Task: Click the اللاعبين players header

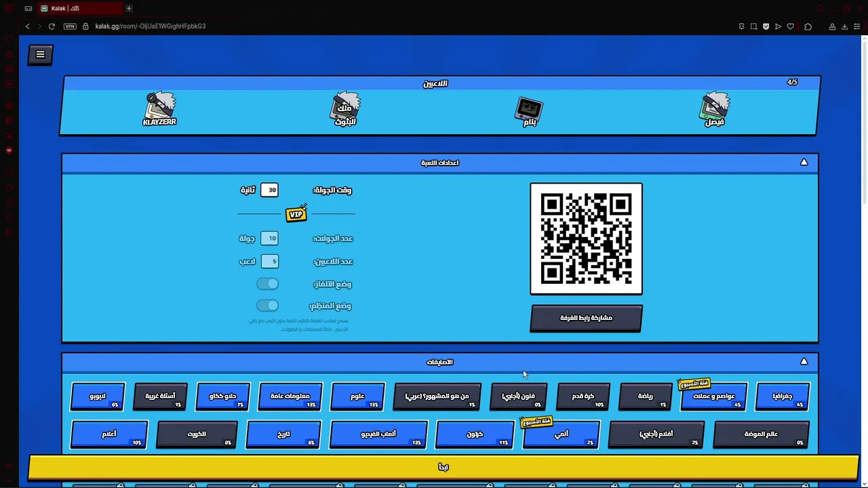Action: point(435,83)
